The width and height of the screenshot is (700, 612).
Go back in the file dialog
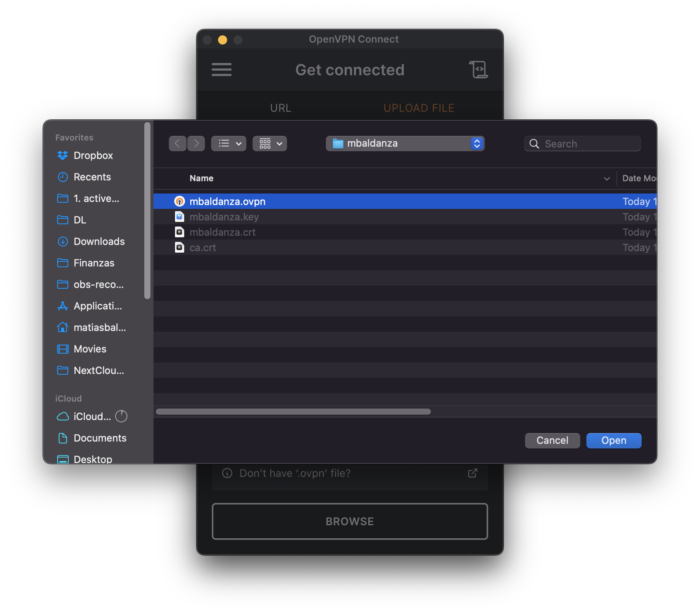(x=177, y=144)
